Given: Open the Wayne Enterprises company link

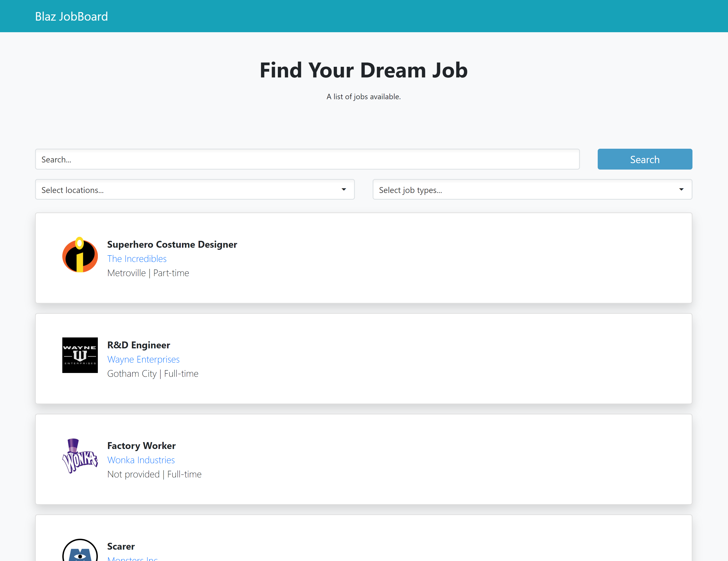Looking at the screenshot, I should click(143, 359).
